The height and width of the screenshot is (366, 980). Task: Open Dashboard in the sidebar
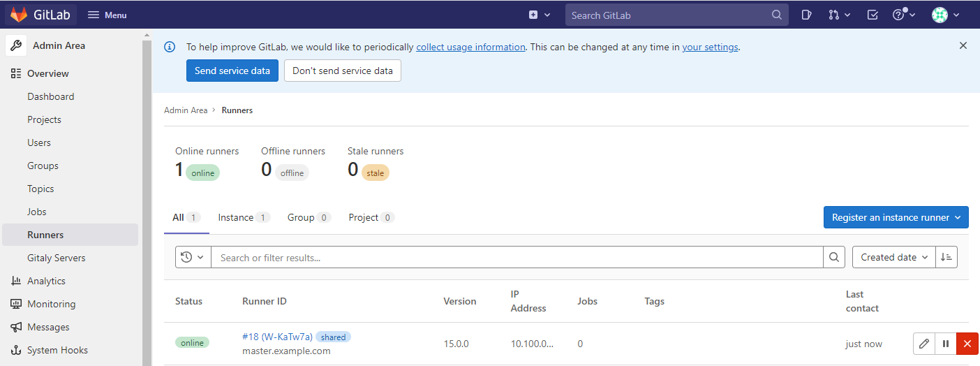pyautogui.click(x=50, y=96)
